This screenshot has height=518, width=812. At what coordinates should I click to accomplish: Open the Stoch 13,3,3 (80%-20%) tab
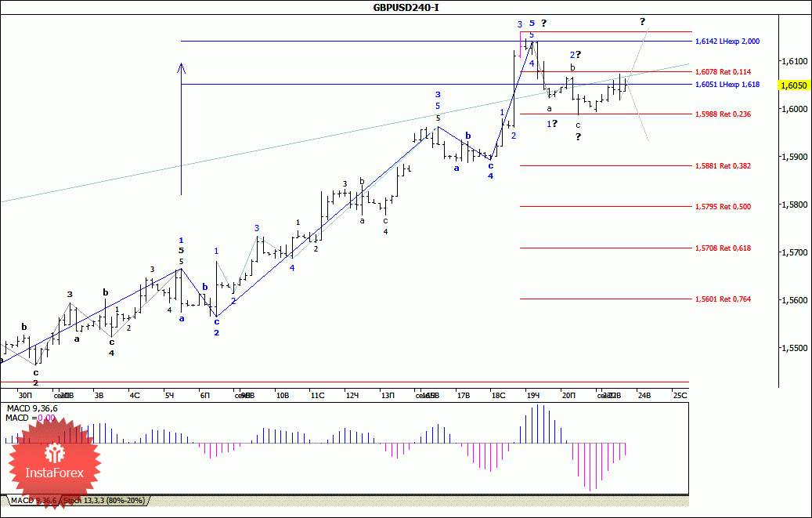pyautogui.click(x=105, y=501)
